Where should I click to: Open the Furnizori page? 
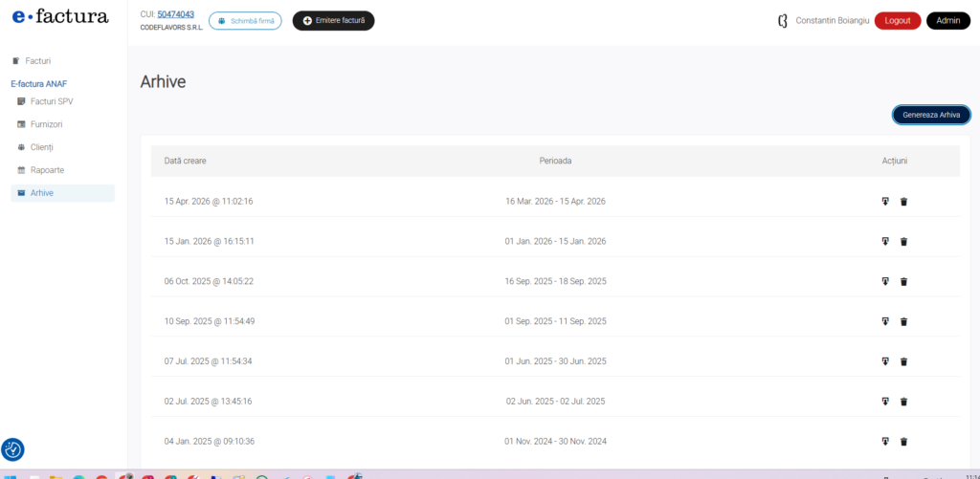click(46, 124)
